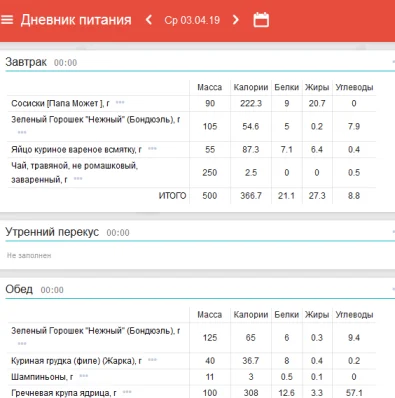Open options dots for breakfast Зеленый Горошек
The image size is (395, 398).
pos(22,132)
